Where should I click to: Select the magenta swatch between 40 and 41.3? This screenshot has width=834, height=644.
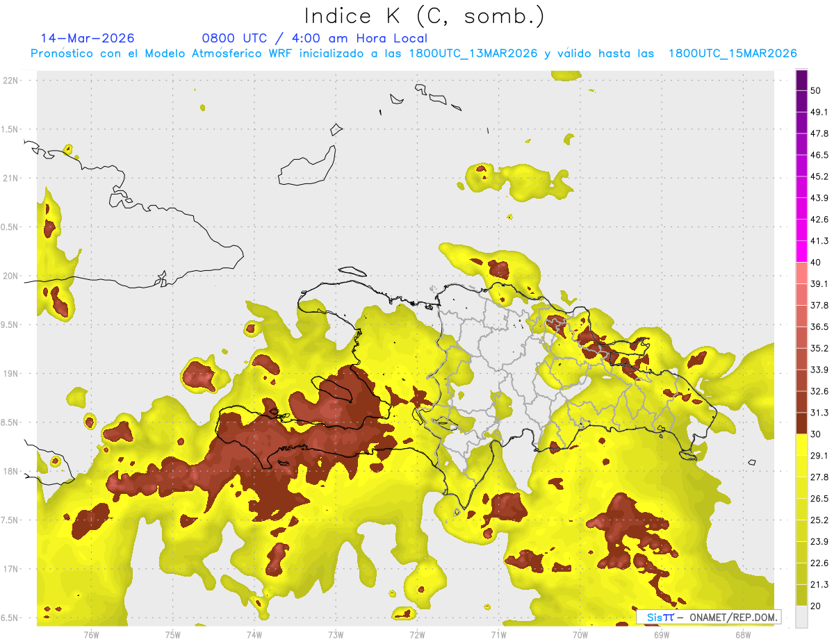click(x=802, y=251)
